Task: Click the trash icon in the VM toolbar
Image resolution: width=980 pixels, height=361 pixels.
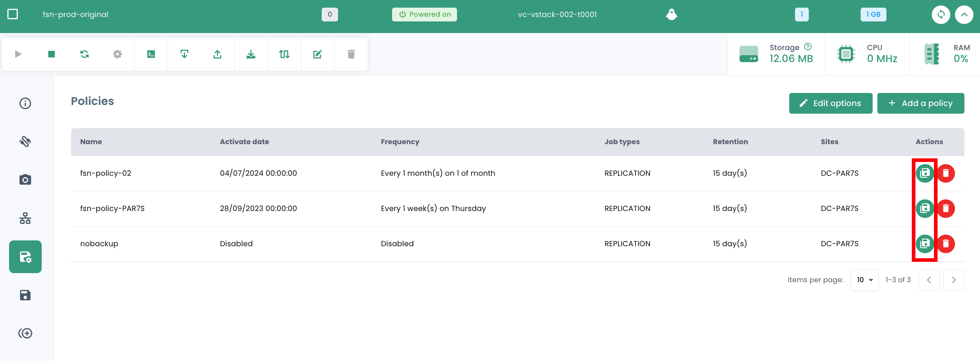Action: tap(351, 54)
